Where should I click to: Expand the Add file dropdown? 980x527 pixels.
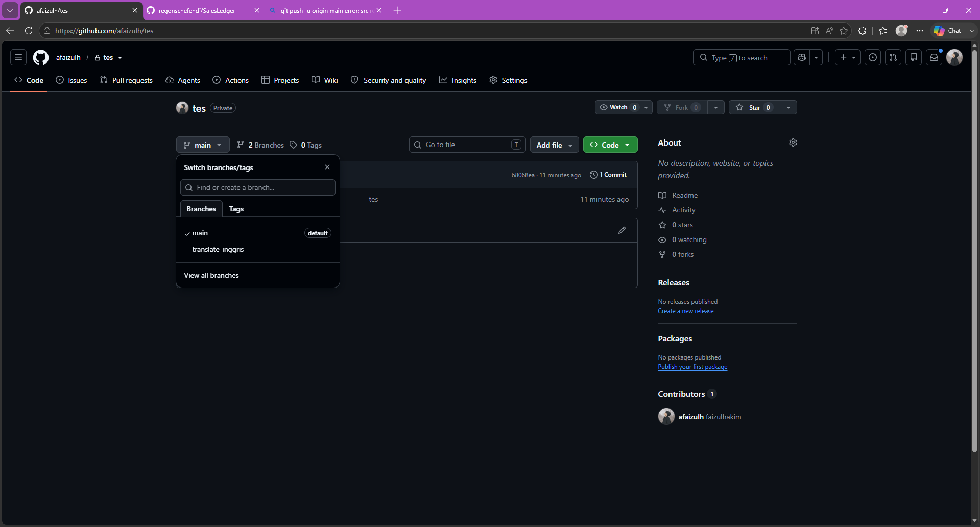pyautogui.click(x=554, y=145)
